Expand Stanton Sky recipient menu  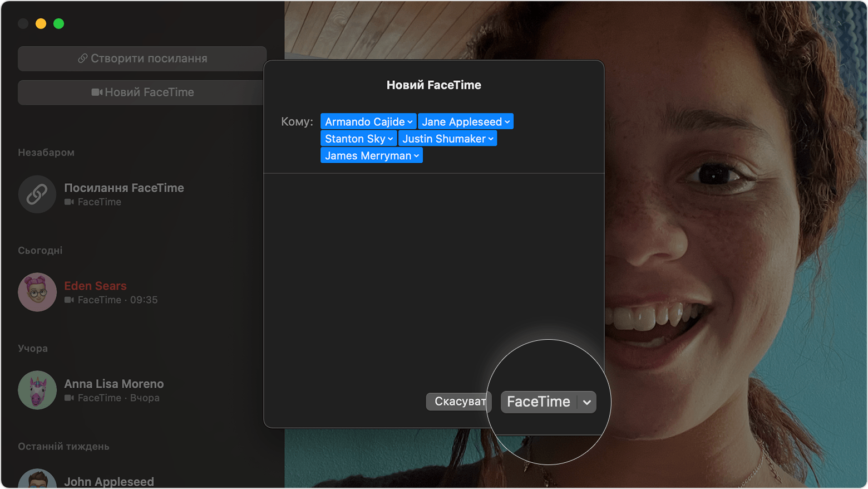coord(390,139)
